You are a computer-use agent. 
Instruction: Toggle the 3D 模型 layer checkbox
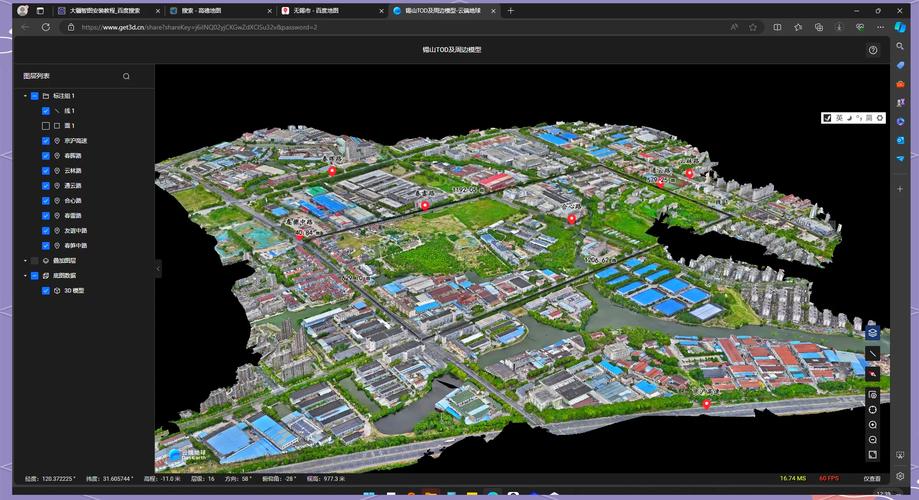click(46, 290)
